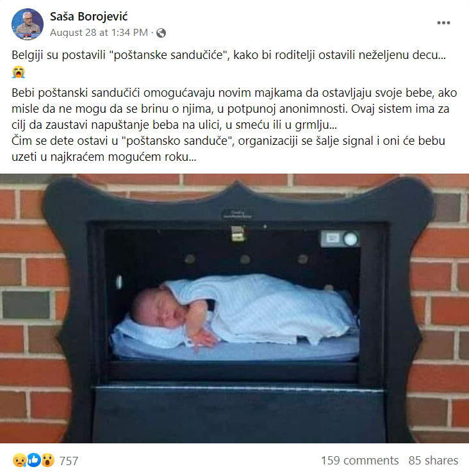Image resolution: width=469 pixels, height=476 pixels.
Task: Click sentence beginning "Čim se dete ostavi"
Action: (228, 149)
